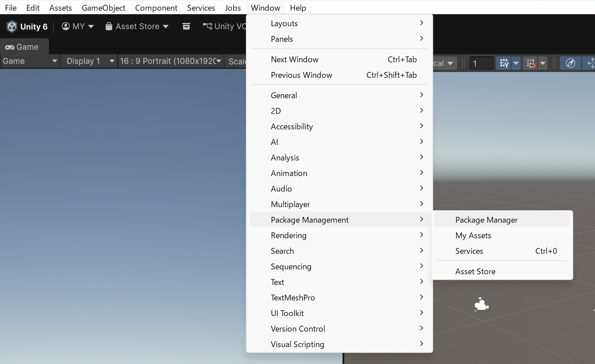This screenshot has width=595, height=364.
Task: Toggle the grid visibility Y-axis icon
Action: 504,63
